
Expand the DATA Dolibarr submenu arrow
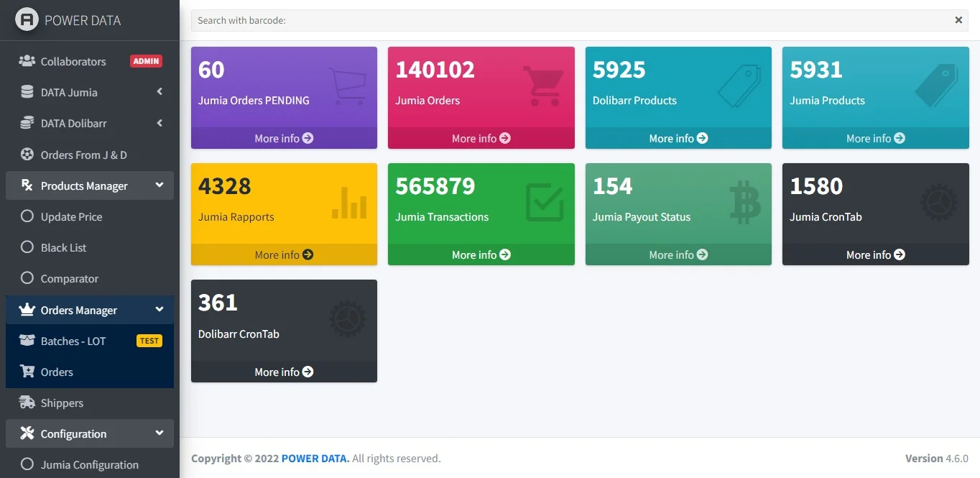point(160,123)
